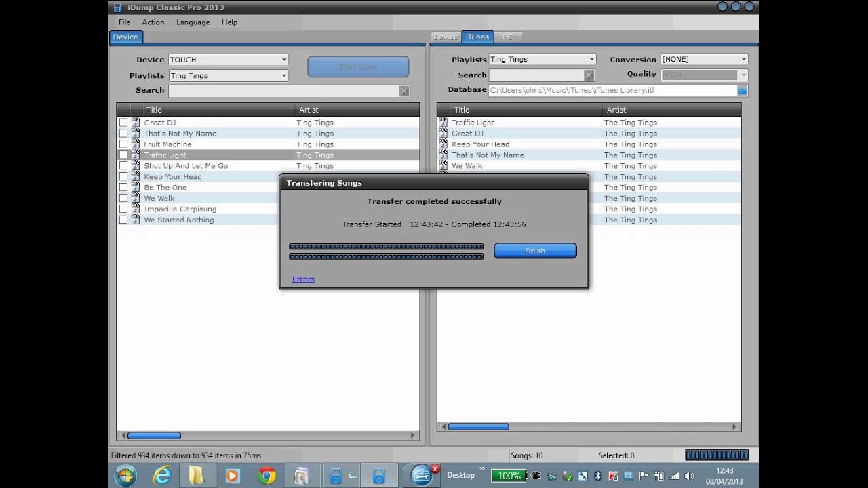Switch to second iDump taskbar window
This screenshot has height=488, width=868.
(379, 476)
